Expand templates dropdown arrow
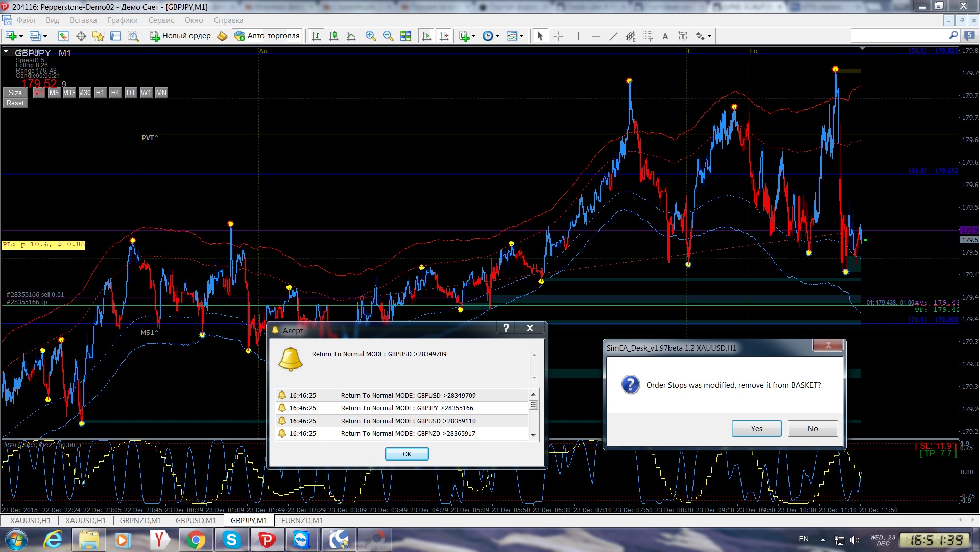 (521, 36)
